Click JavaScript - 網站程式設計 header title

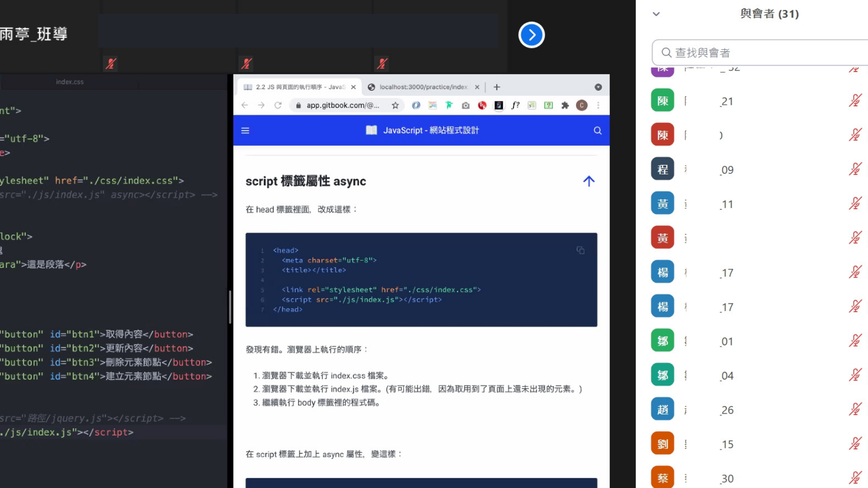point(431,131)
